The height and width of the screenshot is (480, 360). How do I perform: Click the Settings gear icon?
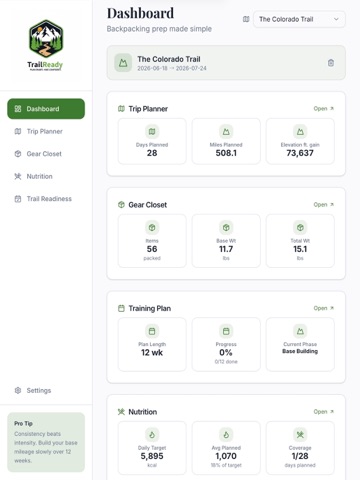tap(18, 390)
